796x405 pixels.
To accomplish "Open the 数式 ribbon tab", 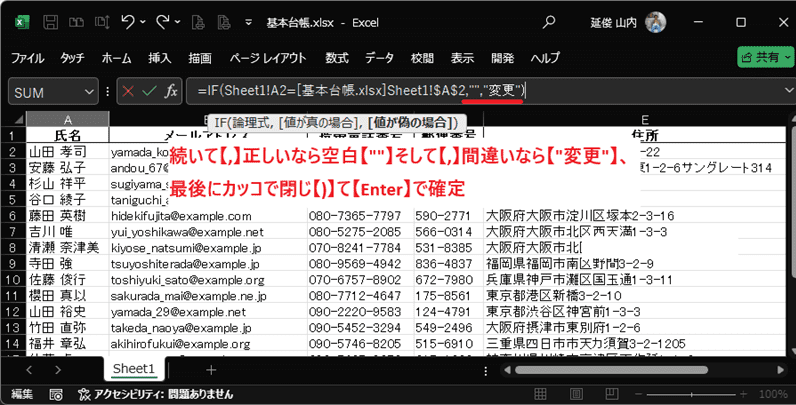I will (x=336, y=57).
